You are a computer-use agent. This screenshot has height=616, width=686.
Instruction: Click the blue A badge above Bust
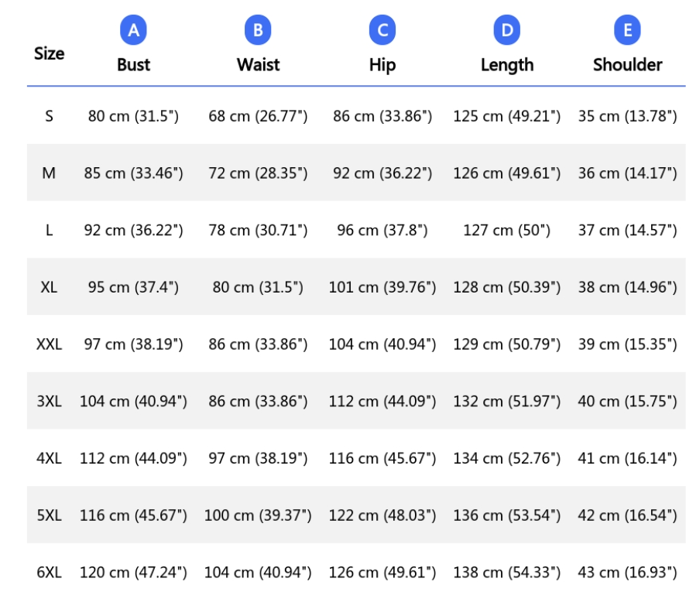pos(133,29)
